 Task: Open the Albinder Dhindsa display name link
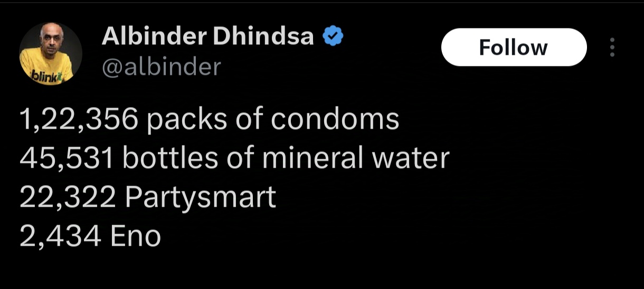[x=207, y=36]
